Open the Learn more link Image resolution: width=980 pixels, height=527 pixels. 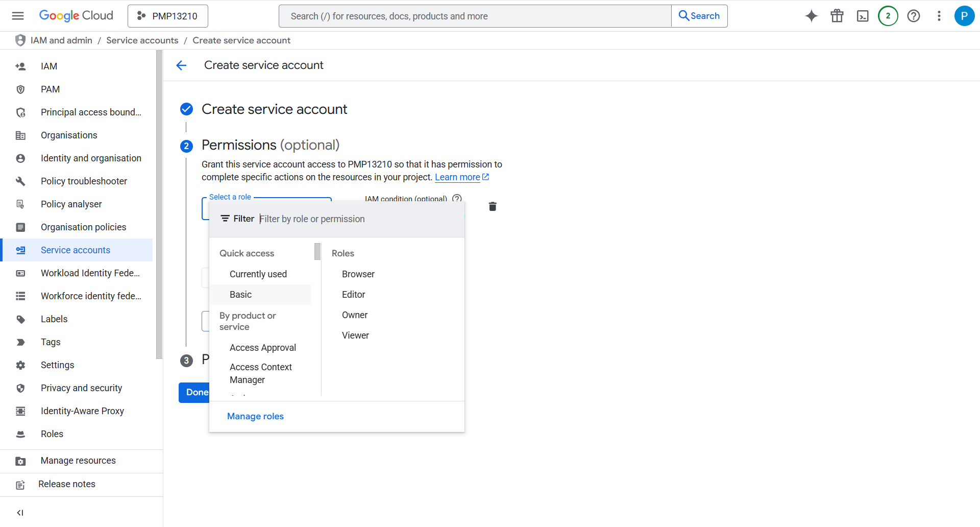(x=457, y=177)
